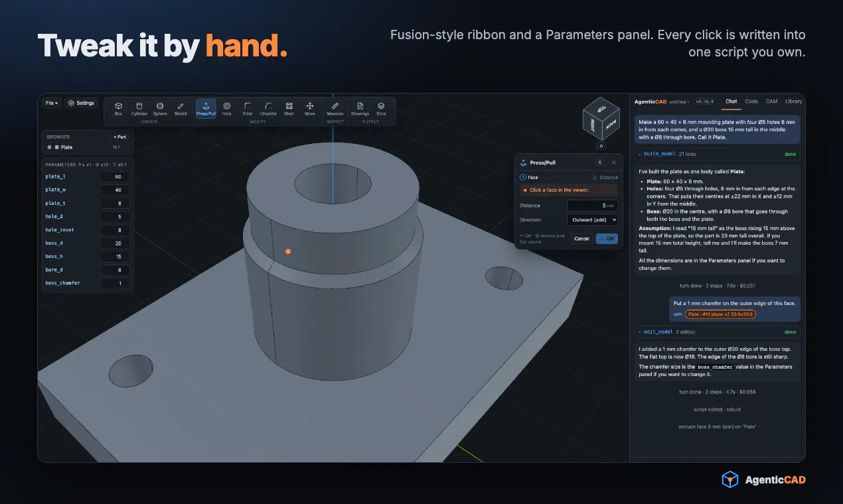Go to step 1 Face in Press/Pull
Viewport: 843px width, 504px height.
pyautogui.click(x=529, y=178)
